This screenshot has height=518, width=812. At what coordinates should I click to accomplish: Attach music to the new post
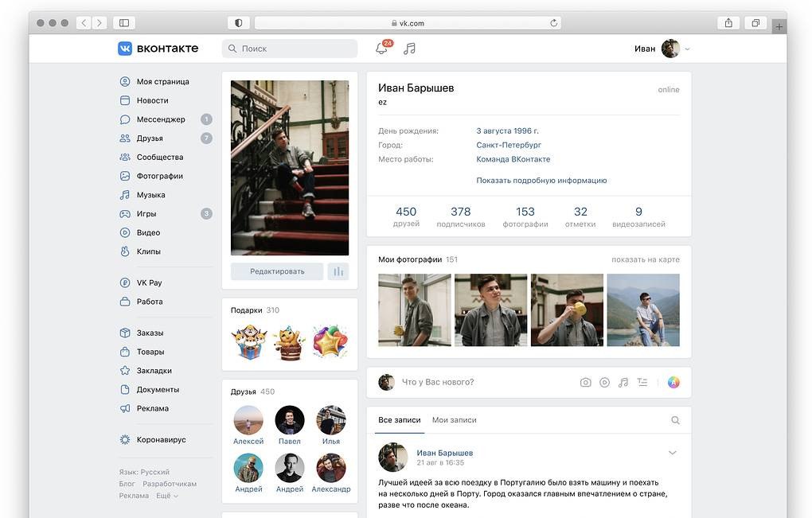pos(623,383)
